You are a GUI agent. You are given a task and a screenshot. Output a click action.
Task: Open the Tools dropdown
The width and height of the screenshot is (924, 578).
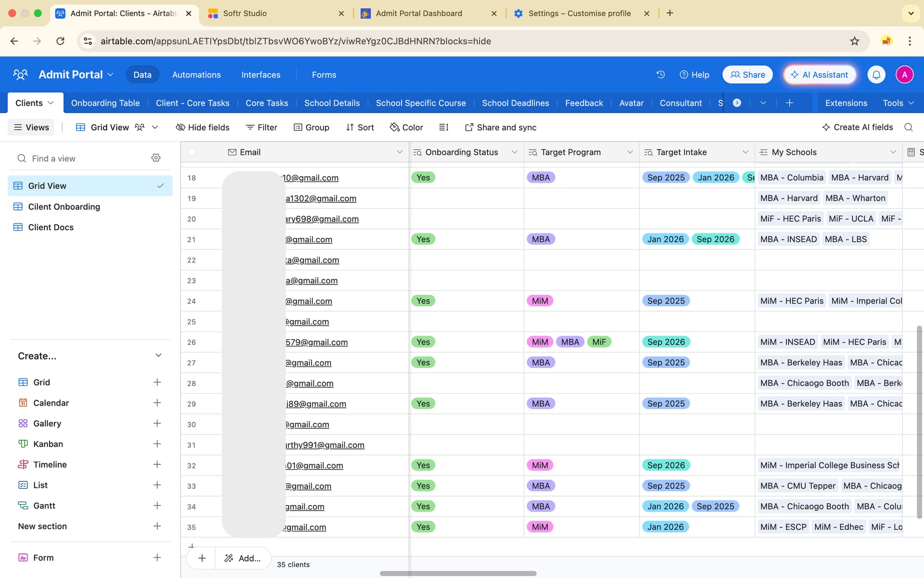(x=898, y=103)
